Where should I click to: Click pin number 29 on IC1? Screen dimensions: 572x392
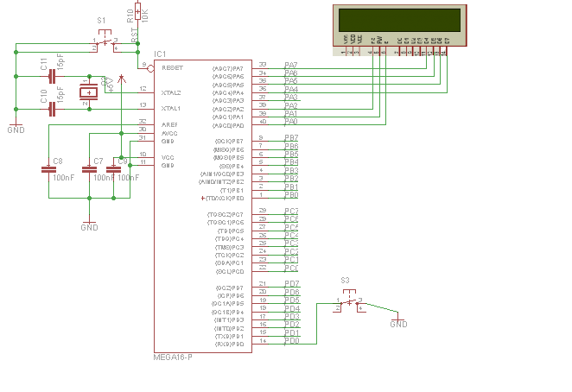tap(263, 211)
